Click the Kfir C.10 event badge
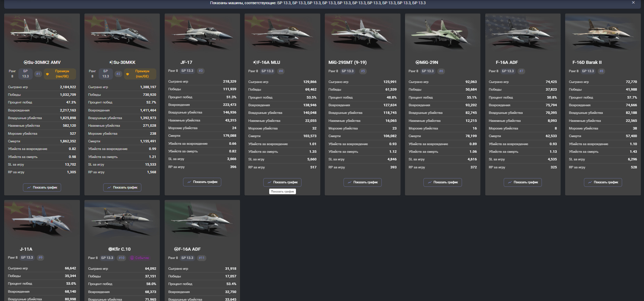 click(x=140, y=258)
